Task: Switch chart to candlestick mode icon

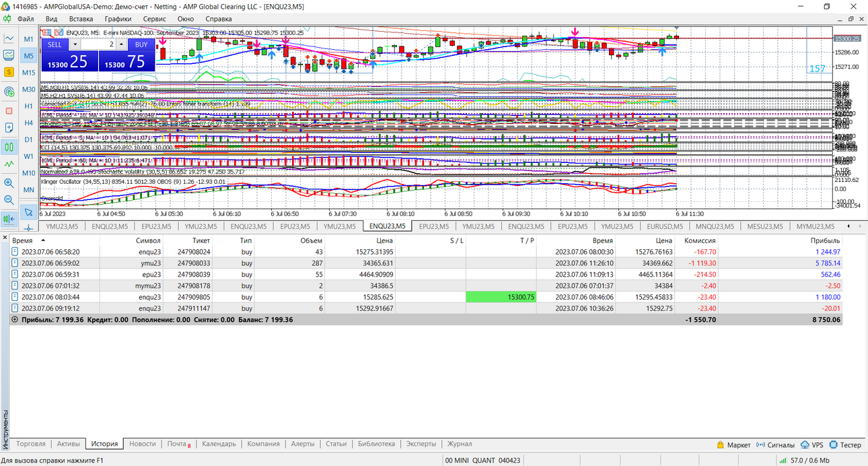Action: tap(9, 146)
